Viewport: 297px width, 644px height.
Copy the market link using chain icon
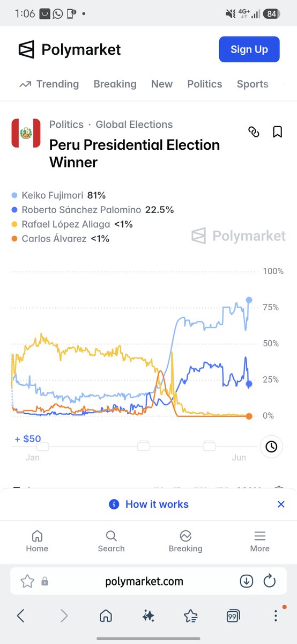coord(254,131)
